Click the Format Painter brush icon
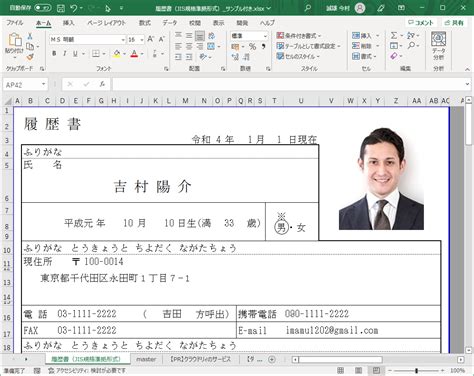This screenshot has width=474, height=376. (30, 57)
